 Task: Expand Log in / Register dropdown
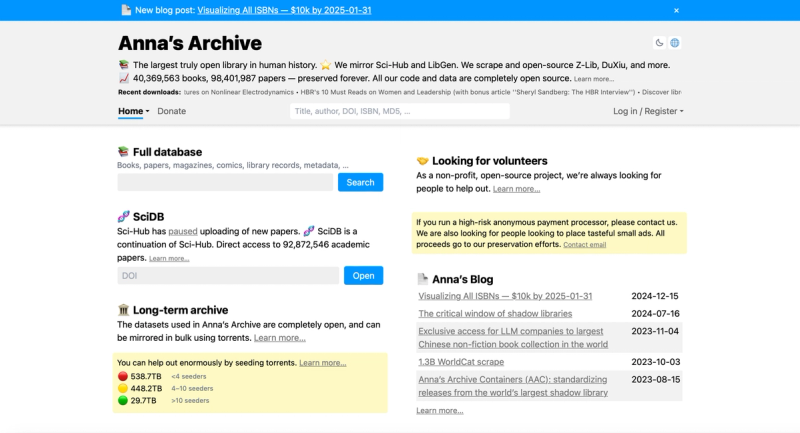[648, 111]
